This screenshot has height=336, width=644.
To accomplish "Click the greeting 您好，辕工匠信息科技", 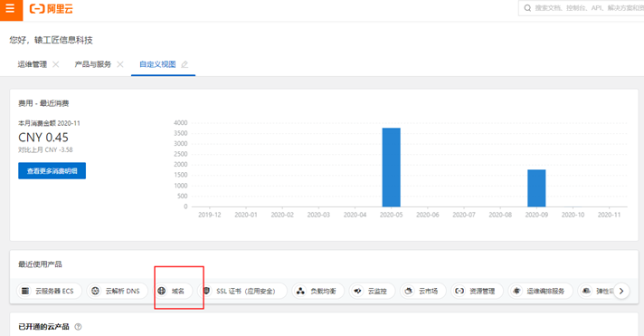I will click(x=52, y=40).
